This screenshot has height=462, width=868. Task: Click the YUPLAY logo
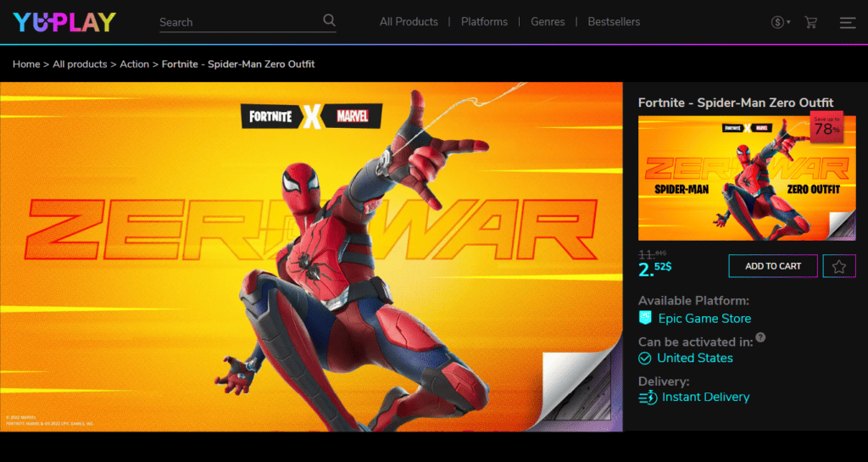[x=64, y=22]
